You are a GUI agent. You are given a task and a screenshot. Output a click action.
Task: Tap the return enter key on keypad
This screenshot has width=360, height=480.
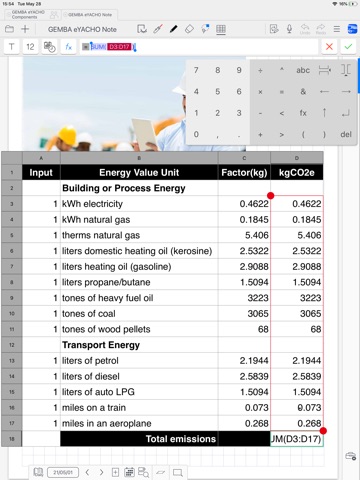[x=346, y=113]
